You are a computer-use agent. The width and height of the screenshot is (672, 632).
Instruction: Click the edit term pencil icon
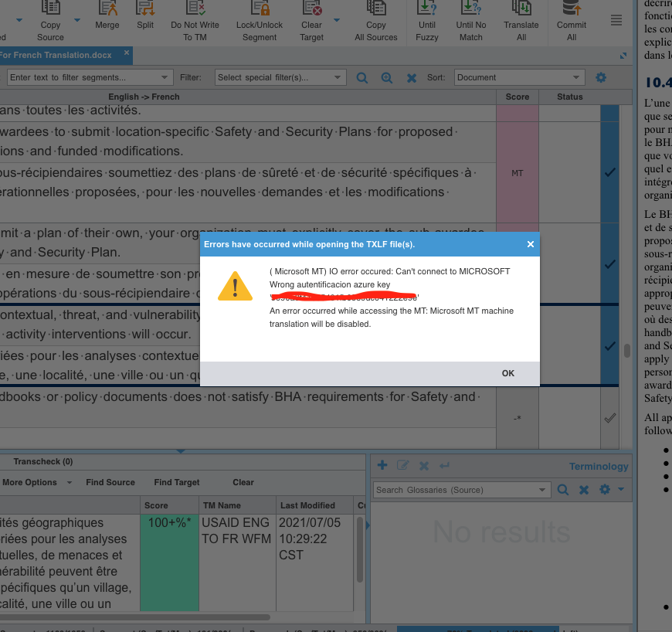pos(403,465)
